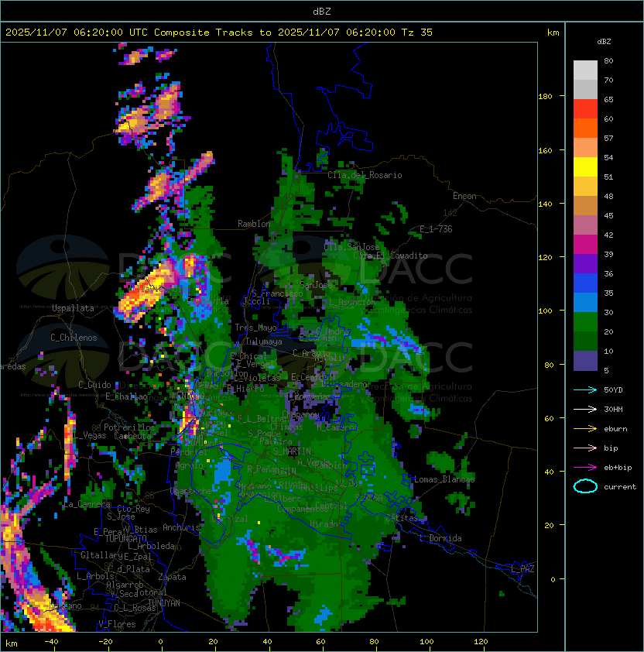
Task: Click the bip pink arrow legend icon
Action: pos(585,448)
